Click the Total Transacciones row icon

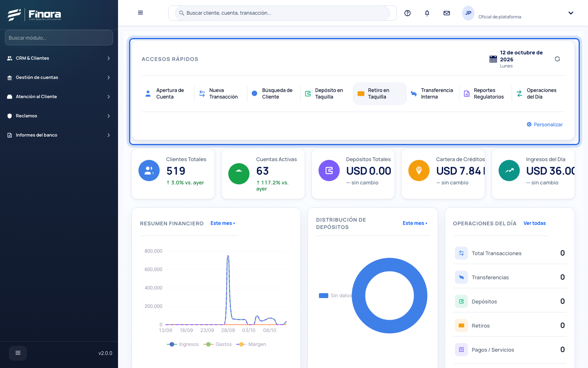(x=461, y=253)
